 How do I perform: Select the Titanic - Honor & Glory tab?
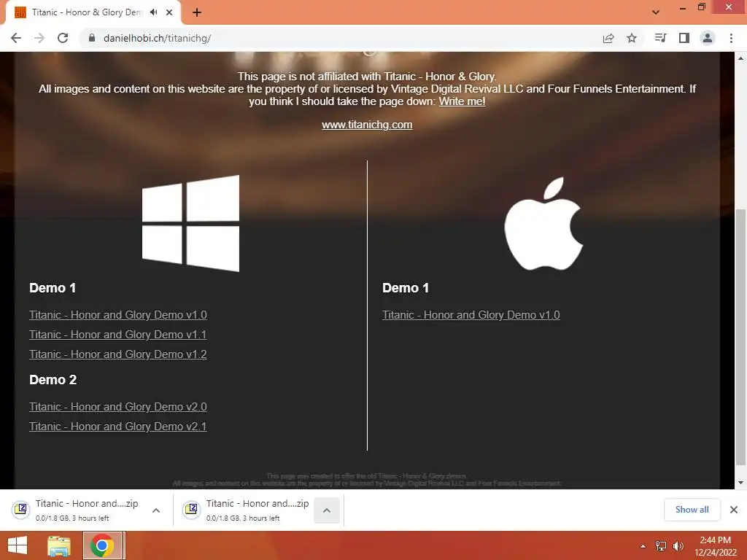[x=87, y=12]
